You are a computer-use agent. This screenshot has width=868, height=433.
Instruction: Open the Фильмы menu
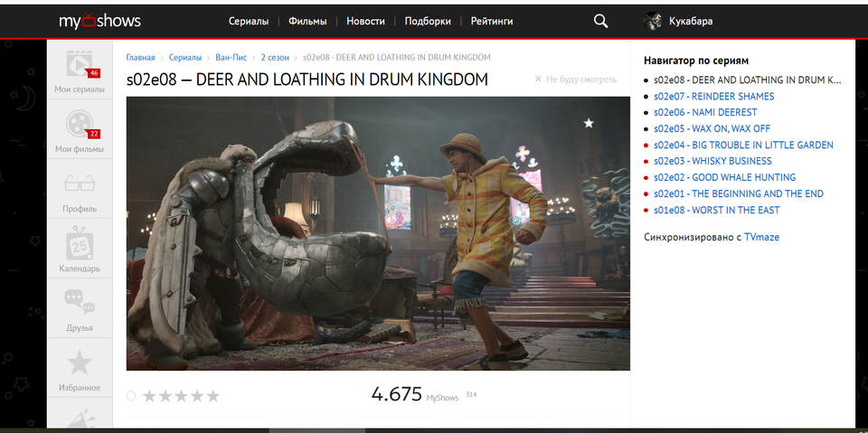tap(307, 21)
